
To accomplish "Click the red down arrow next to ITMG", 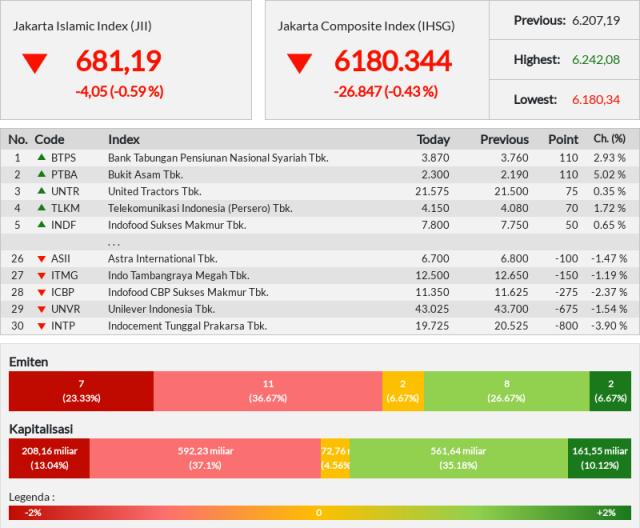I will pyautogui.click(x=41, y=276).
